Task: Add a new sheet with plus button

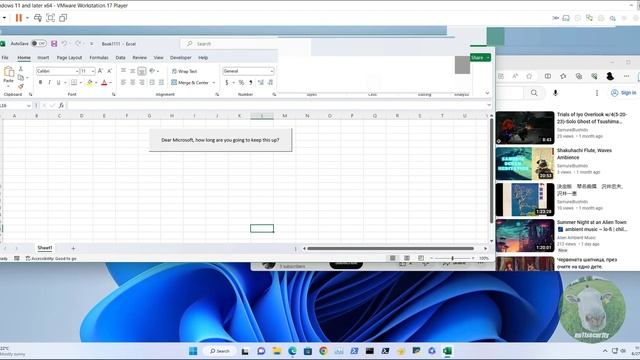Action: (73, 248)
